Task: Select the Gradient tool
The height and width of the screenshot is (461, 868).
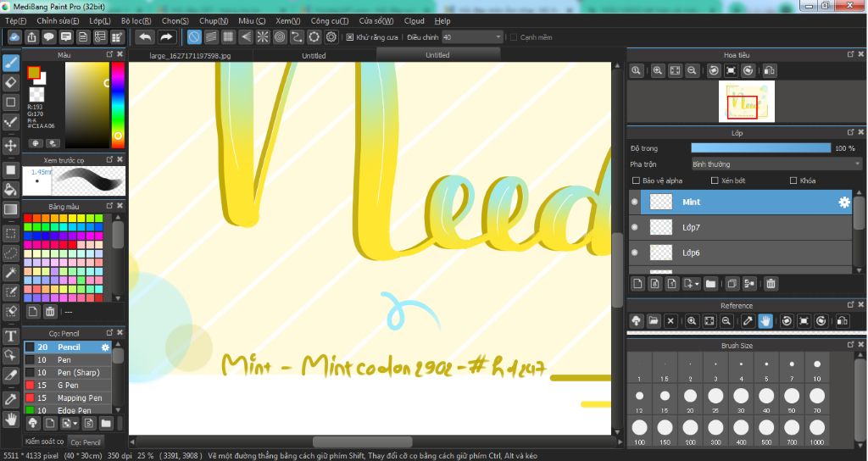Action: (x=10, y=209)
